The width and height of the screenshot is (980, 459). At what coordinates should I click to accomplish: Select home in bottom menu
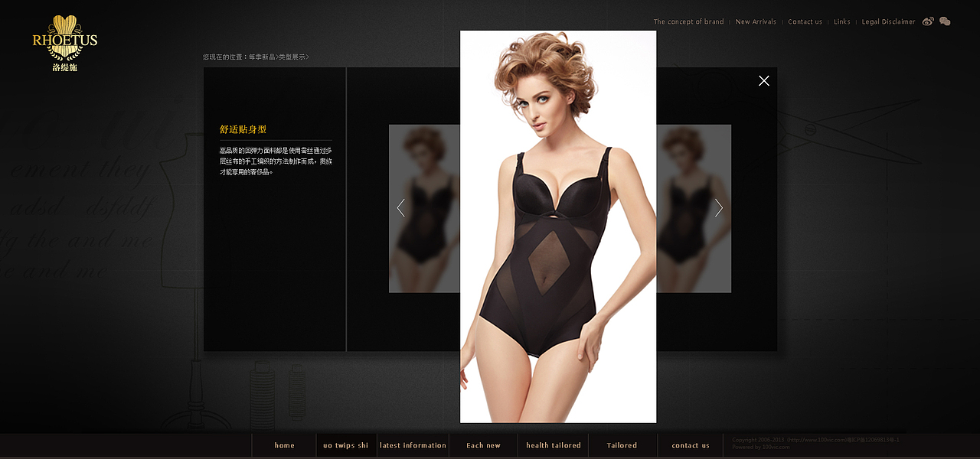(284, 445)
